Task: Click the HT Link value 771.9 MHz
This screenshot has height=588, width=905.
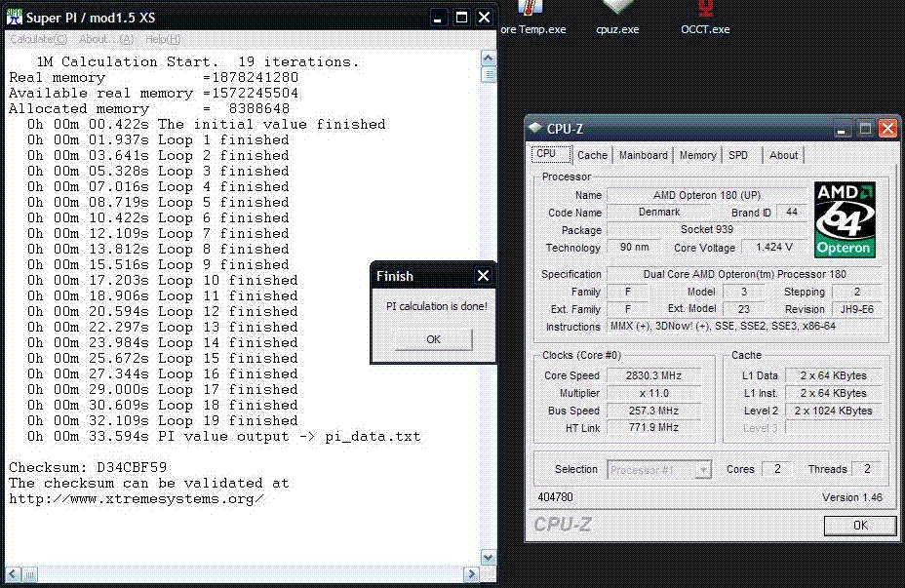Action: (654, 427)
